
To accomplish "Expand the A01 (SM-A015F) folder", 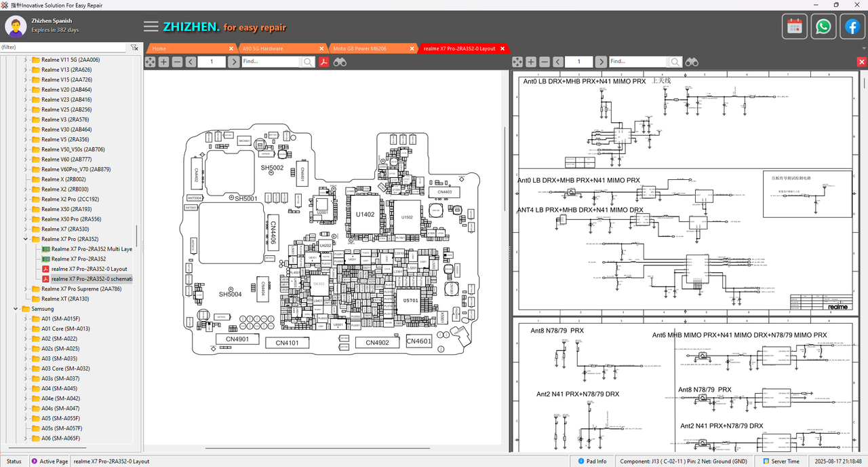I will [x=26, y=318].
